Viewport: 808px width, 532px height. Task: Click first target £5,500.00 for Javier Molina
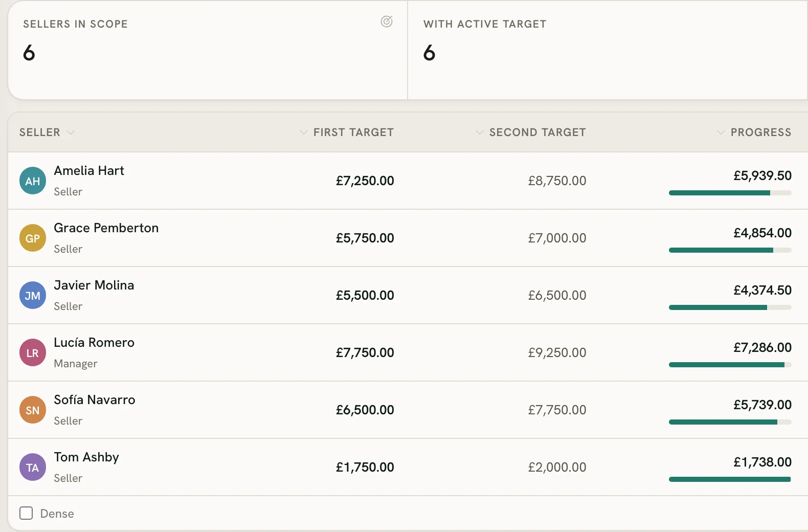(x=365, y=295)
